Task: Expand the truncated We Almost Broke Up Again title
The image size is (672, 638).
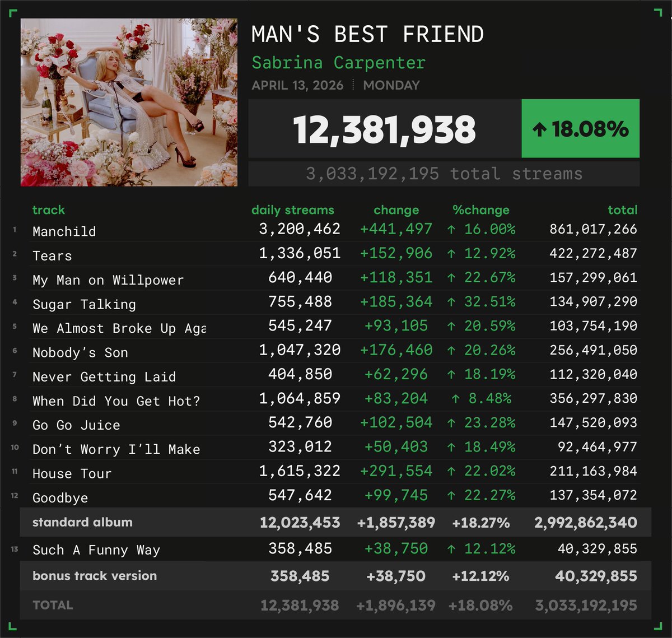Action: tap(118, 328)
